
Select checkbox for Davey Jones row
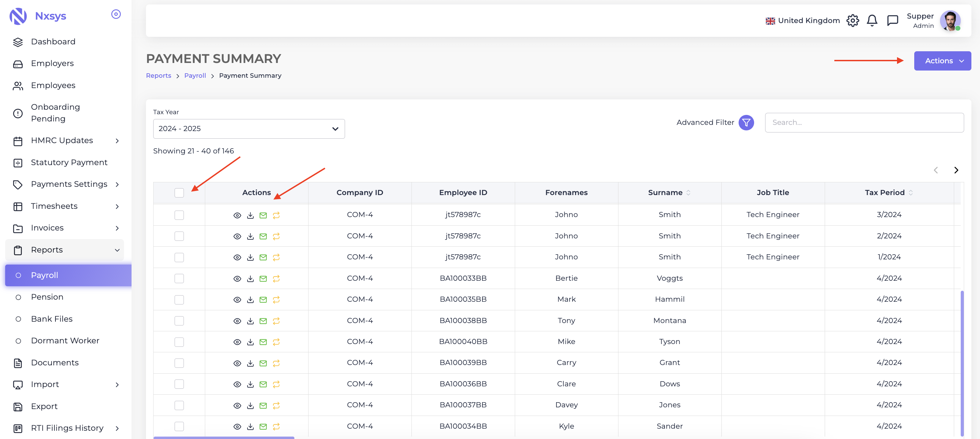(x=179, y=405)
